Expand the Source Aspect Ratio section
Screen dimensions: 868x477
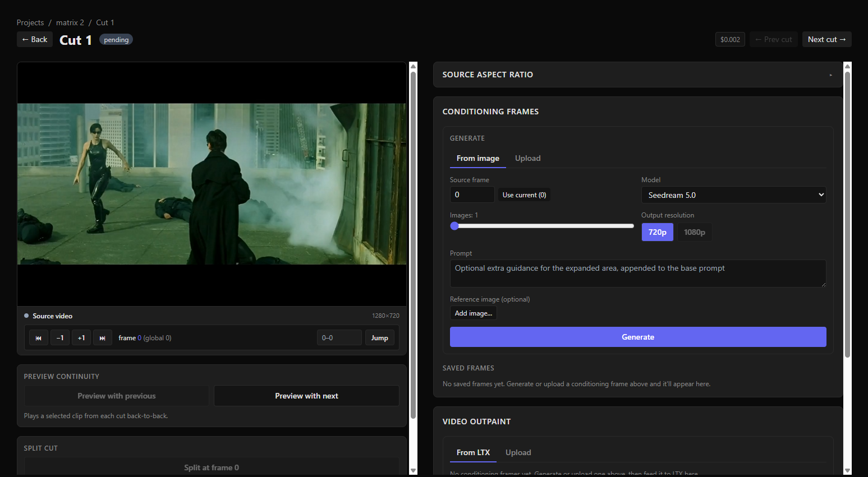click(637, 75)
